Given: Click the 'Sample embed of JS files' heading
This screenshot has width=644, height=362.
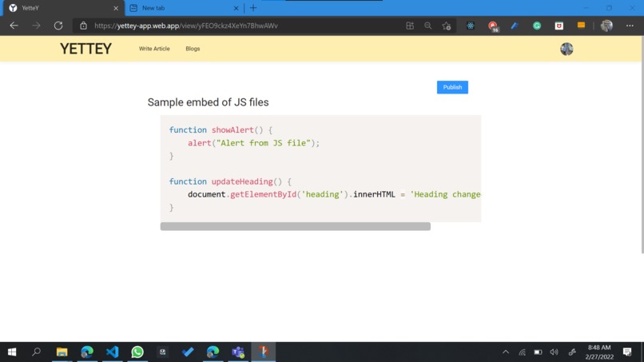Looking at the screenshot, I should point(208,102).
